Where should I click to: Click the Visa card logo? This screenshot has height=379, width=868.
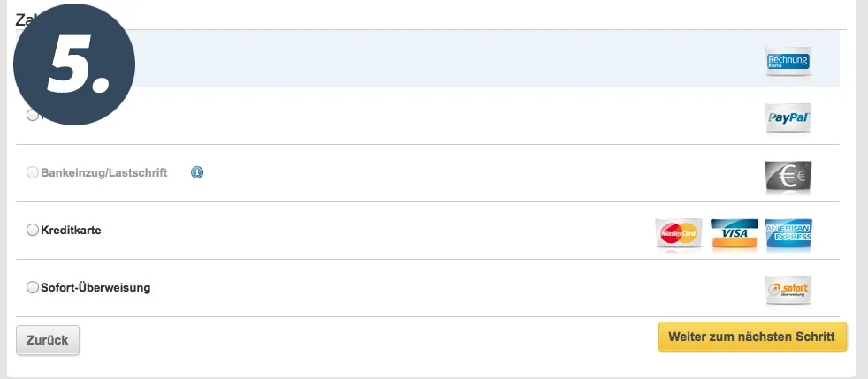[734, 233]
